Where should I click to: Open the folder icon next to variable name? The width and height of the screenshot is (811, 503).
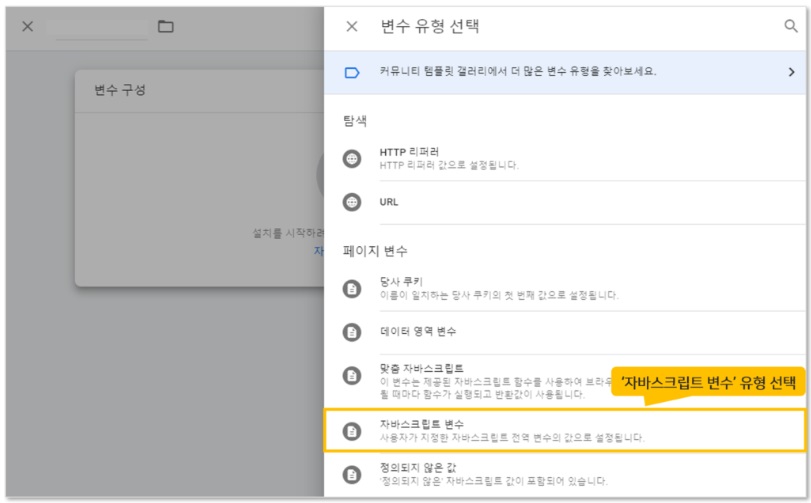click(x=166, y=26)
